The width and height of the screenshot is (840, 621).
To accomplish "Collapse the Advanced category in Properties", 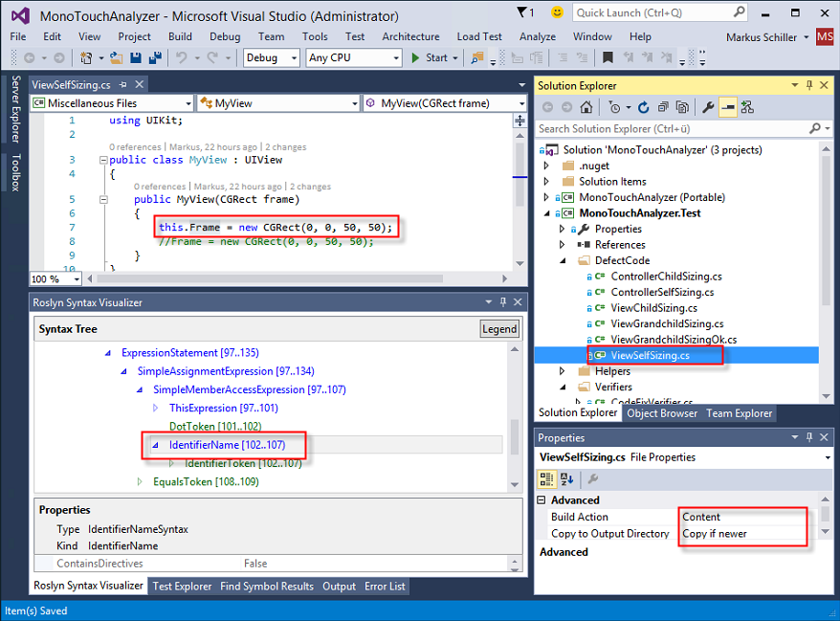I will pyautogui.click(x=542, y=499).
